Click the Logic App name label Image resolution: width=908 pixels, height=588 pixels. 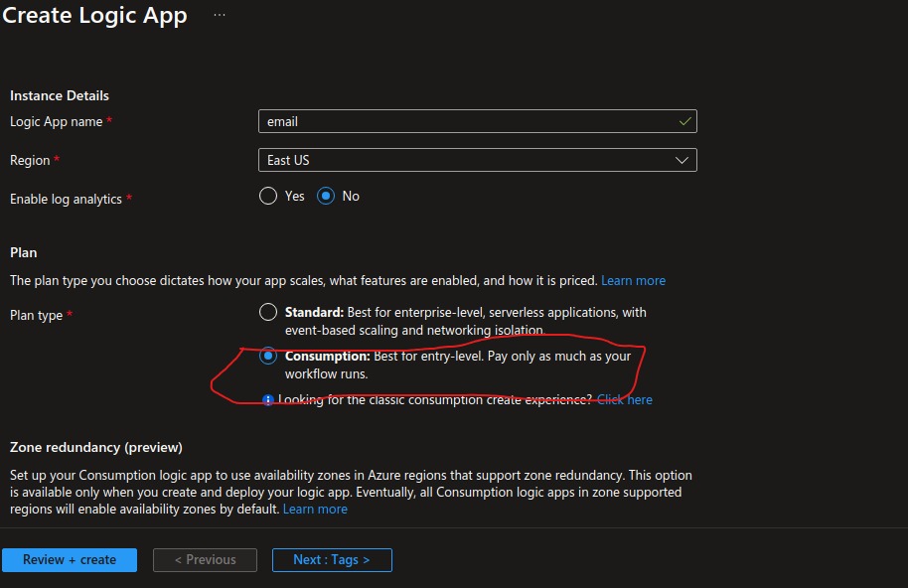point(57,121)
